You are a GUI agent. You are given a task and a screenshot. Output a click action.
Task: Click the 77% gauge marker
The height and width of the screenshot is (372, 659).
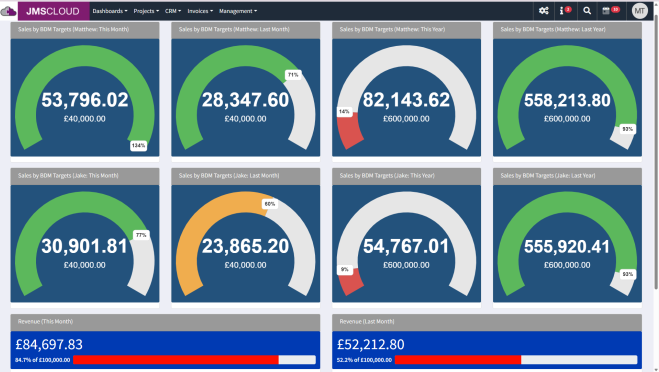point(141,235)
